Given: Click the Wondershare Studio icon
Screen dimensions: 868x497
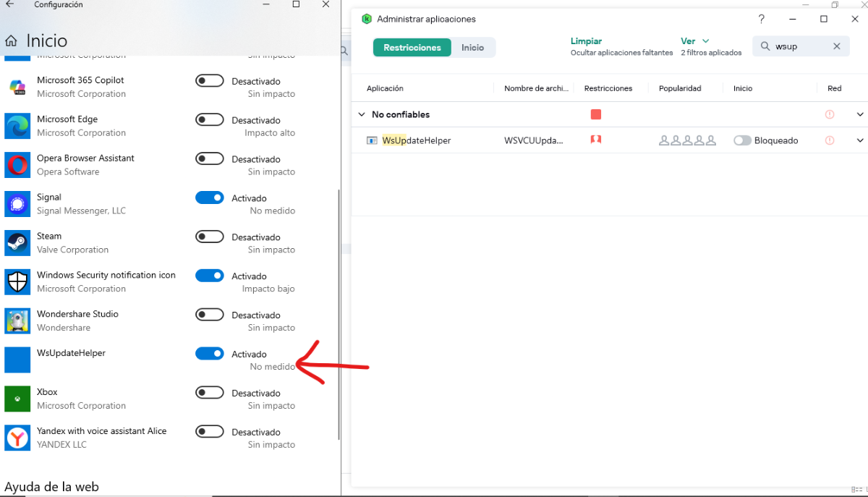Looking at the screenshot, I should pyautogui.click(x=17, y=321).
